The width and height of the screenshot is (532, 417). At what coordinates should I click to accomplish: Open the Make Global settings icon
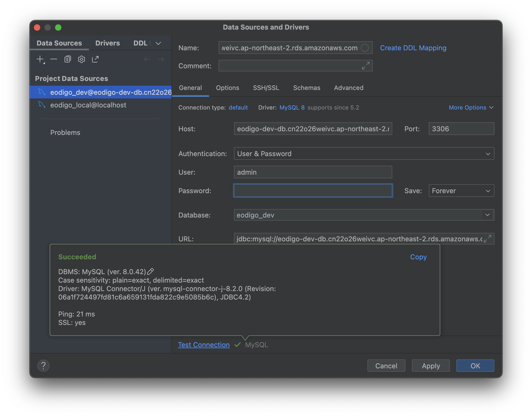coord(82,59)
